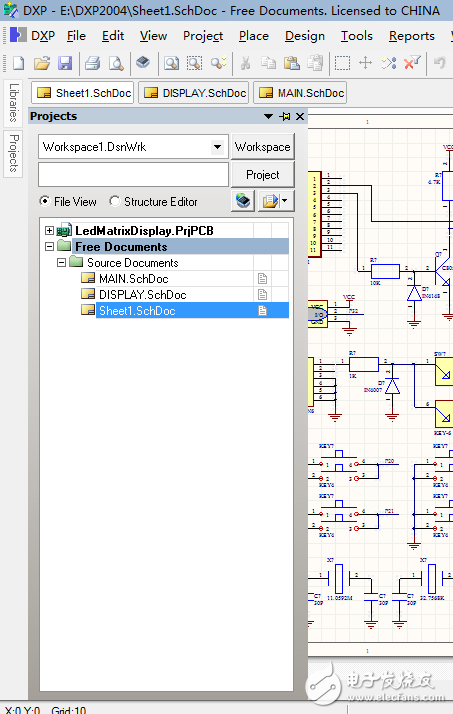The image size is (453, 714).
Task: Click the Workspace button
Action: tap(263, 147)
